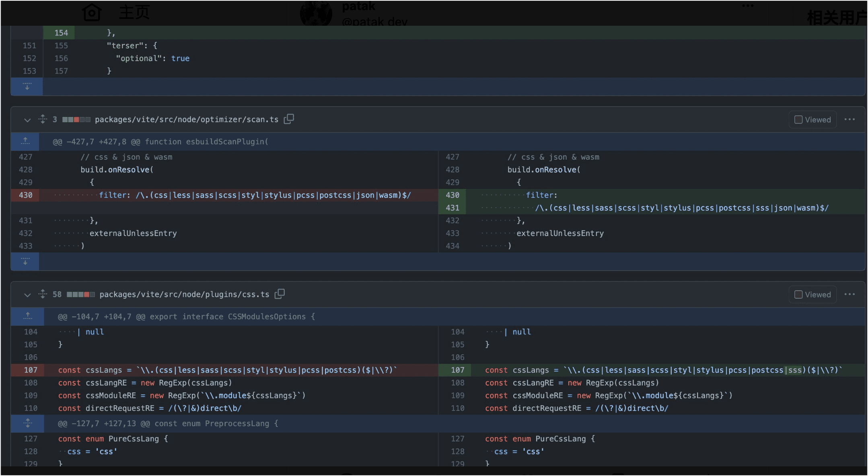Click the home icon at top
This screenshot has height=476, width=868.
click(x=92, y=12)
